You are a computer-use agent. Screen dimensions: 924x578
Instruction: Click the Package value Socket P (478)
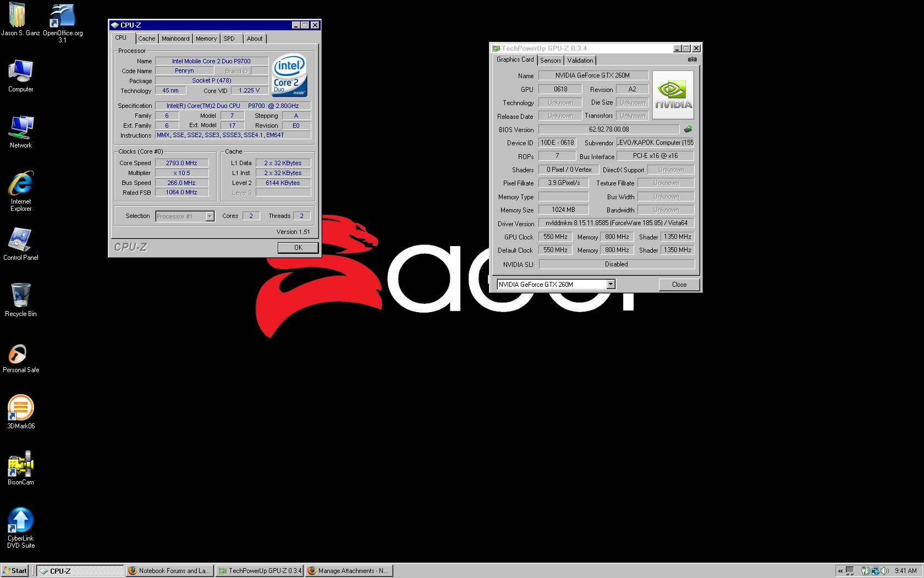(x=211, y=81)
